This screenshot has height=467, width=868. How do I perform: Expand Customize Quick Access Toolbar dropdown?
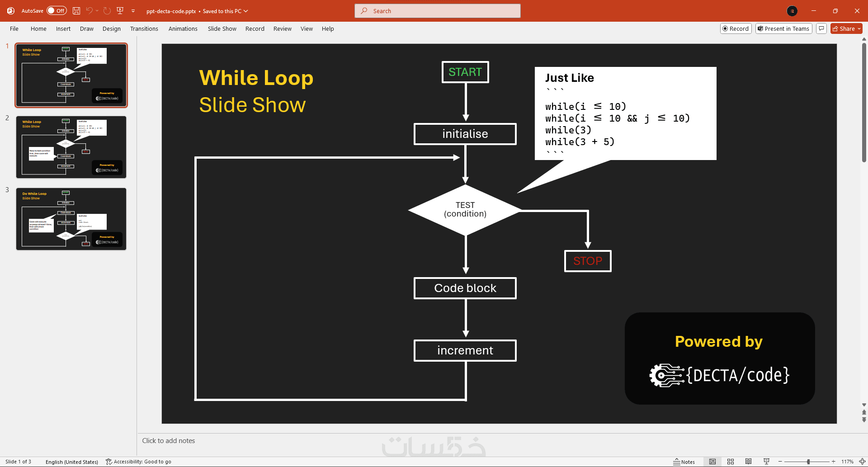click(133, 11)
